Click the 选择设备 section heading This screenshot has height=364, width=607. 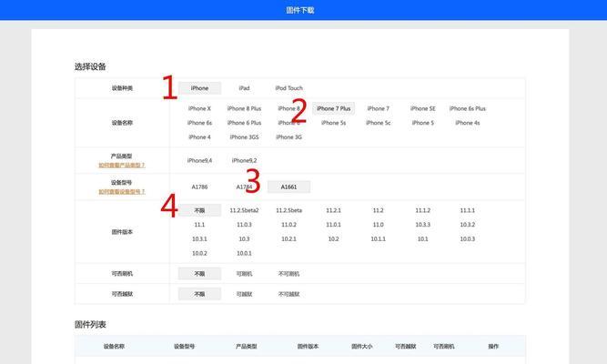[x=90, y=66]
